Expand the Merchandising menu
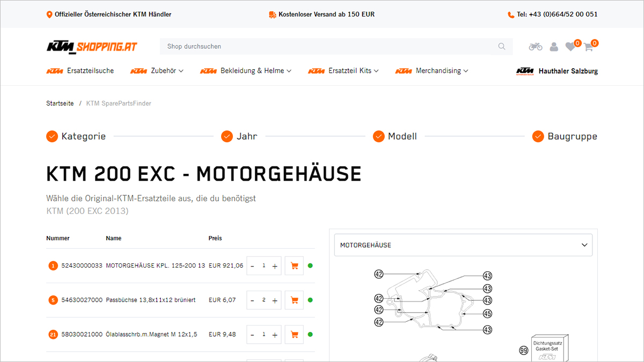The height and width of the screenshot is (362, 644). (432, 71)
